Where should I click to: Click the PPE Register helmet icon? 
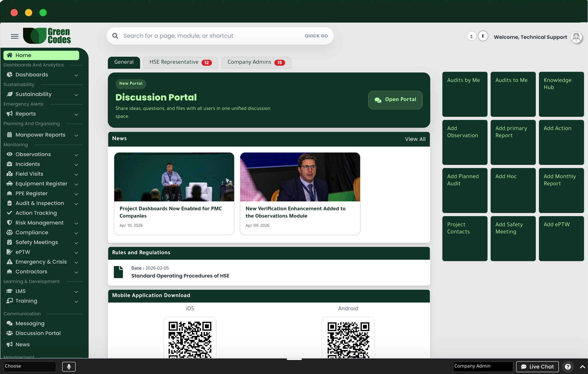(9, 193)
